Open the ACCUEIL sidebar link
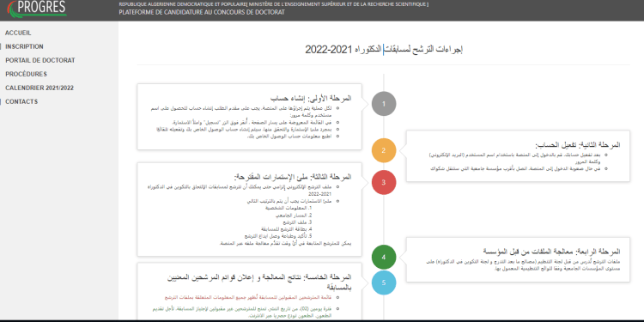The image size is (644, 322). point(18,33)
